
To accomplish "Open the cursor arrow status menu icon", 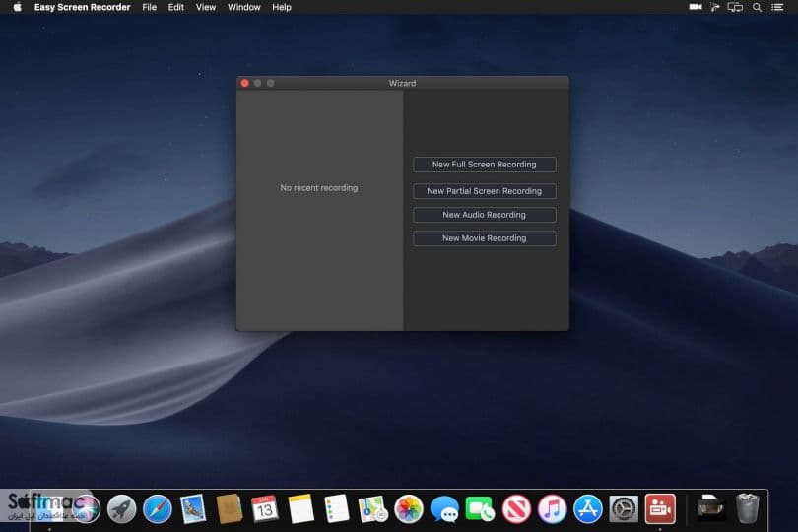I will (x=715, y=7).
